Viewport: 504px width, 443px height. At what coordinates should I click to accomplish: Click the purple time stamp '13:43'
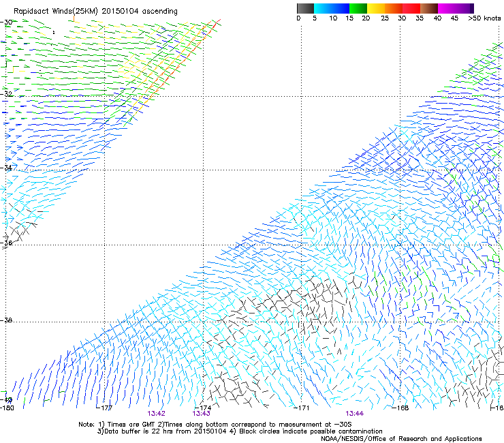pyautogui.click(x=201, y=414)
